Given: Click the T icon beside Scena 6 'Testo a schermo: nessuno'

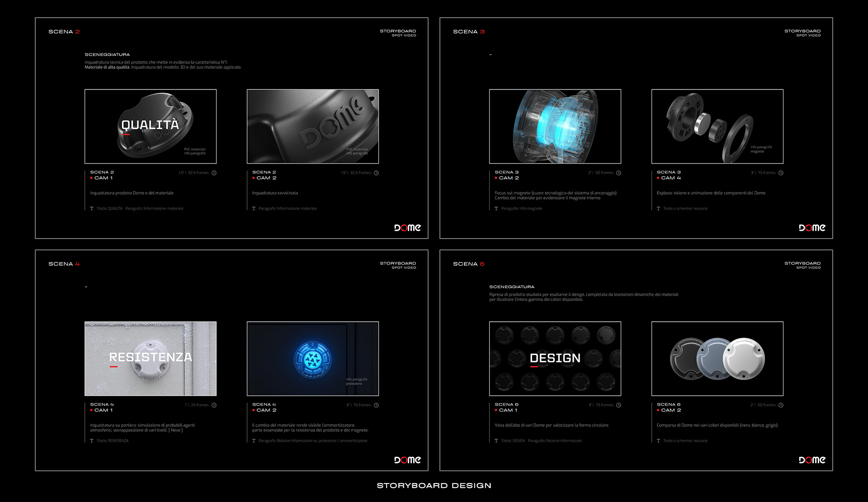Looking at the screenshot, I should click(658, 441).
